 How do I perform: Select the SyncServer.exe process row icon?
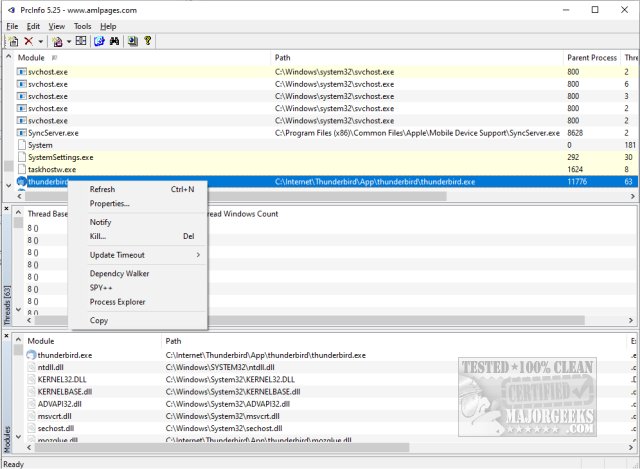click(x=22, y=133)
